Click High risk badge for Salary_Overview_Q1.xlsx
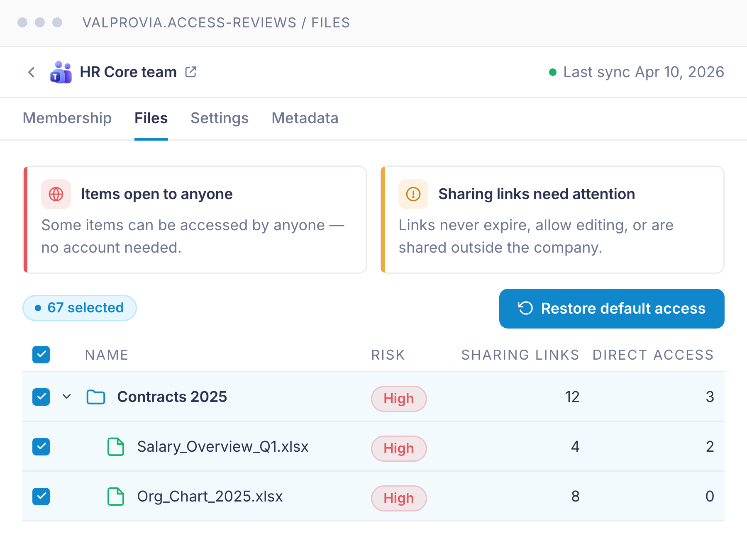This screenshot has width=747, height=560. pos(399,448)
